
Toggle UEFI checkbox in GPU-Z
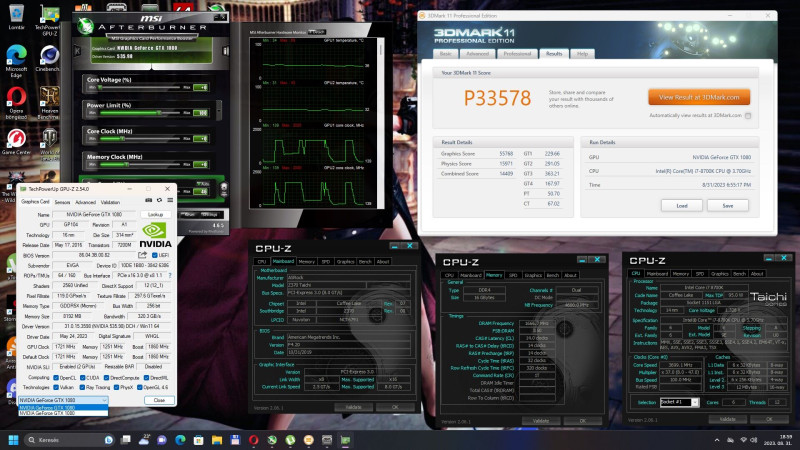tap(155, 255)
